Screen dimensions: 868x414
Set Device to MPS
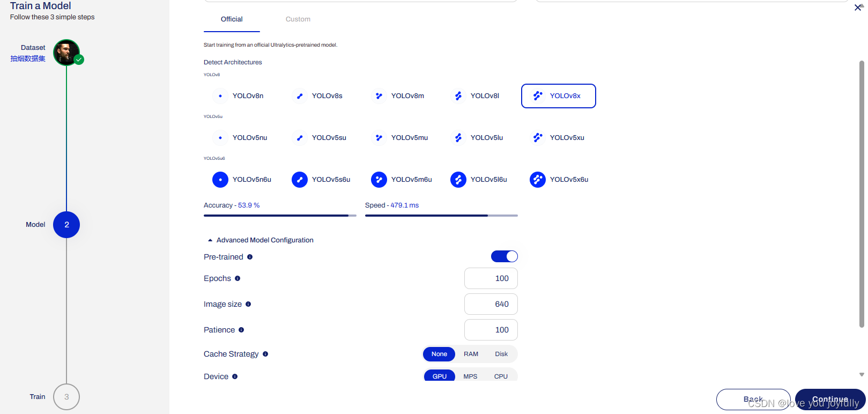[x=470, y=376]
